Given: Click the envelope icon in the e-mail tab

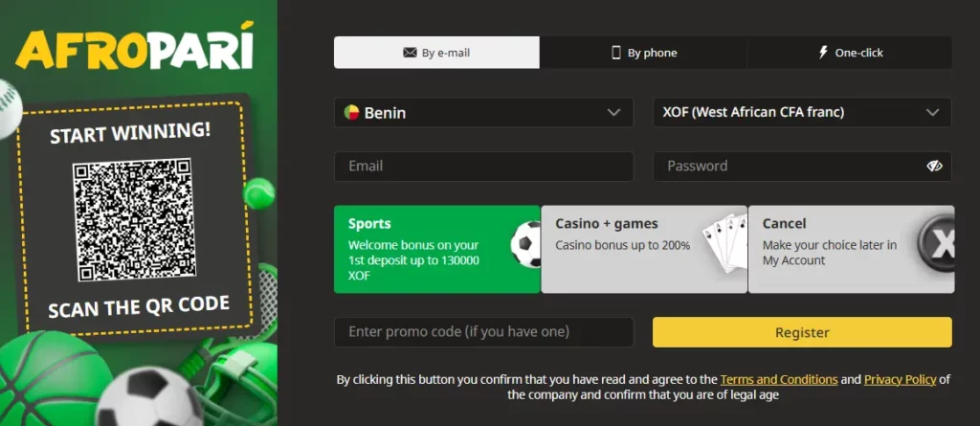Looking at the screenshot, I should pos(410,54).
